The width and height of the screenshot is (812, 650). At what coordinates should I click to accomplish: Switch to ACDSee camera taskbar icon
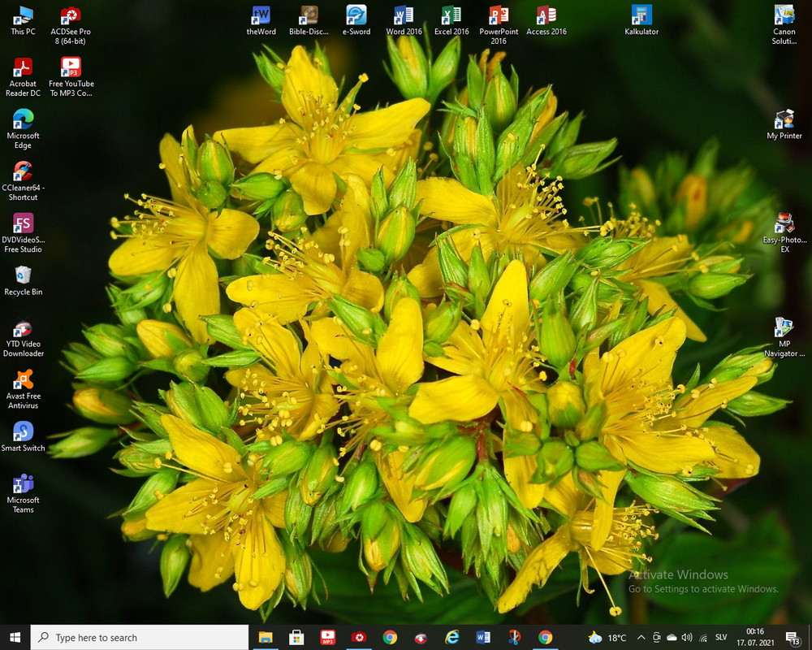(359, 637)
